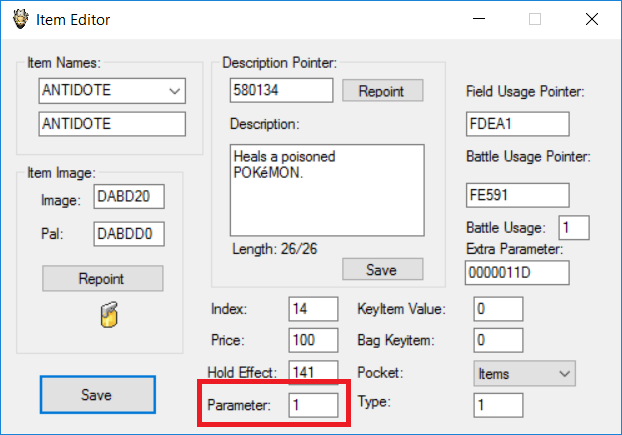Click the Battle Usage value field
Image resolution: width=622 pixels, height=435 pixels.
574,228
